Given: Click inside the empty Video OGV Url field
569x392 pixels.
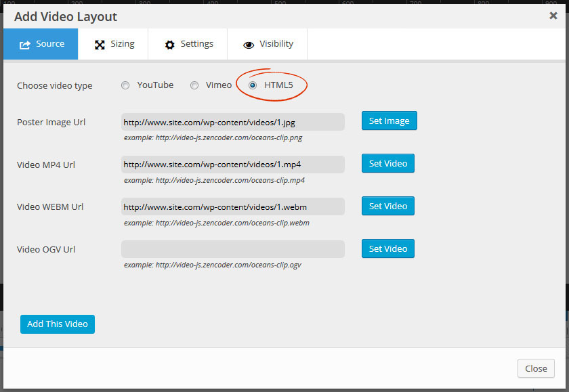Looking at the screenshot, I should [232, 249].
